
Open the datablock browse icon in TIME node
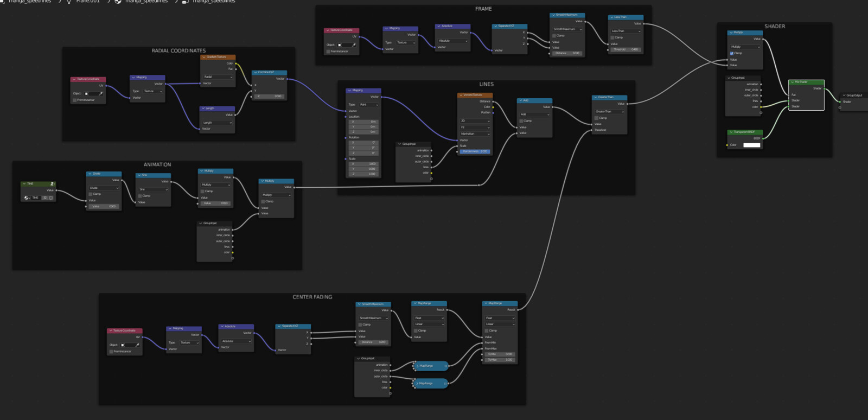27,198
